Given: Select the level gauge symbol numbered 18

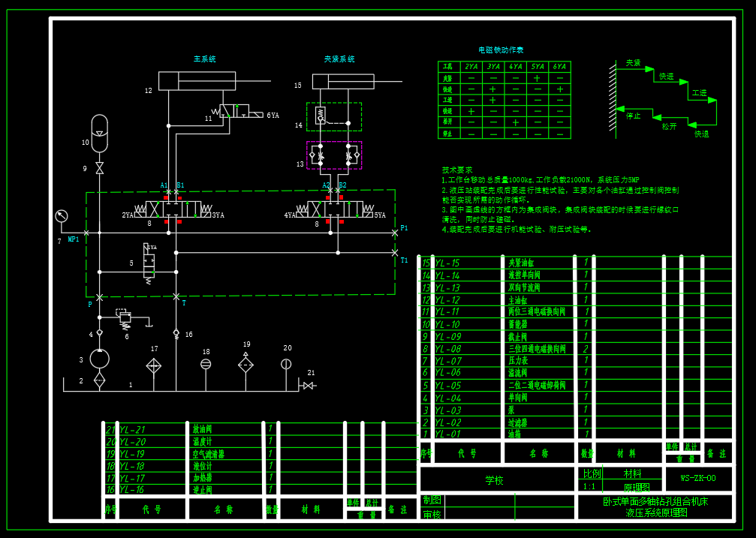Looking at the screenshot, I should pyautogui.click(x=206, y=365).
